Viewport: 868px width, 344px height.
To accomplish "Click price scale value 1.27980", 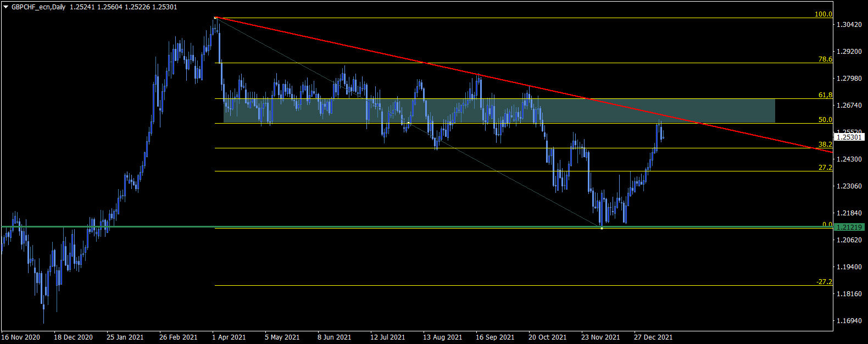I will (x=848, y=79).
